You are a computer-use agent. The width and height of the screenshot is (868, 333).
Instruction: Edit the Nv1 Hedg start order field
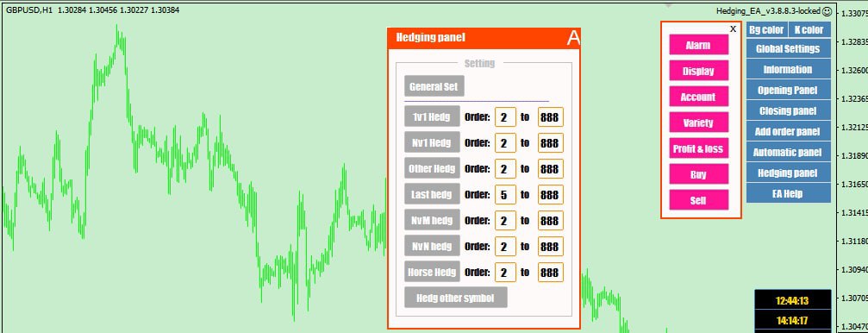click(x=505, y=143)
